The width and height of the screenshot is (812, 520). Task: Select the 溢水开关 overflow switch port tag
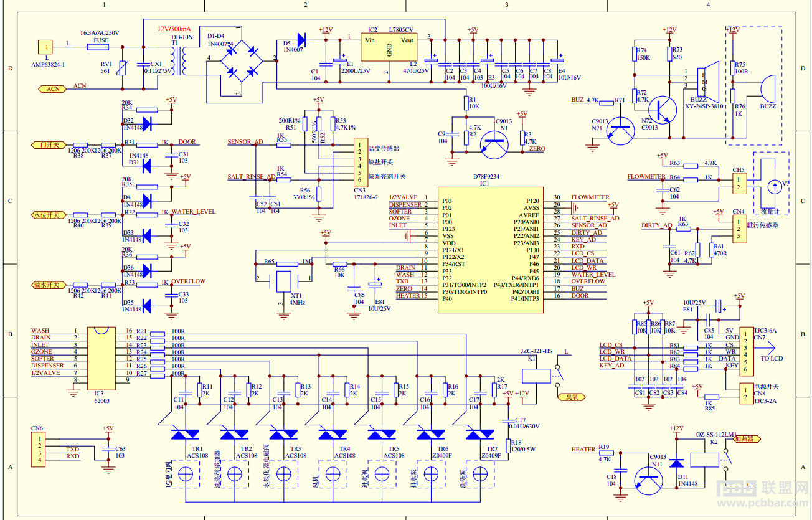point(49,285)
